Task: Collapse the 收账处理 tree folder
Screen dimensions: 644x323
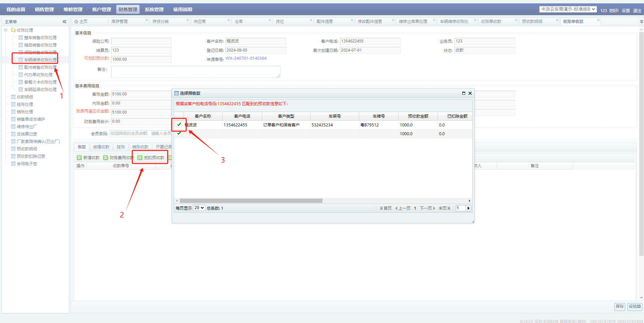Action: click(x=6, y=30)
